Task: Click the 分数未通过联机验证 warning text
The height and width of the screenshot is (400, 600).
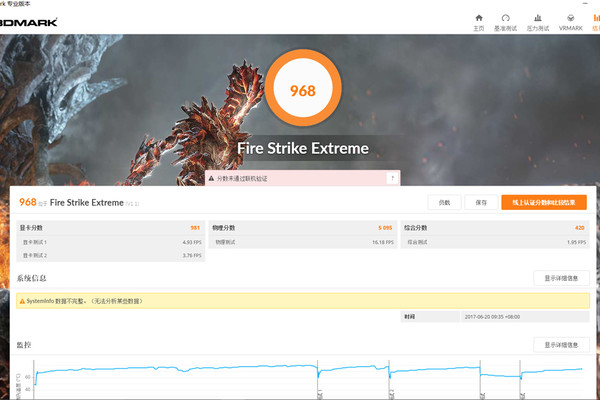Action: (242, 178)
